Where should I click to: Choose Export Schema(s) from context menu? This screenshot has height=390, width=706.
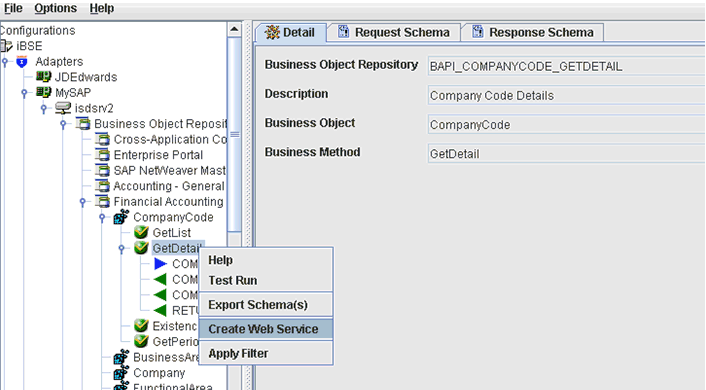coord(266,305)
